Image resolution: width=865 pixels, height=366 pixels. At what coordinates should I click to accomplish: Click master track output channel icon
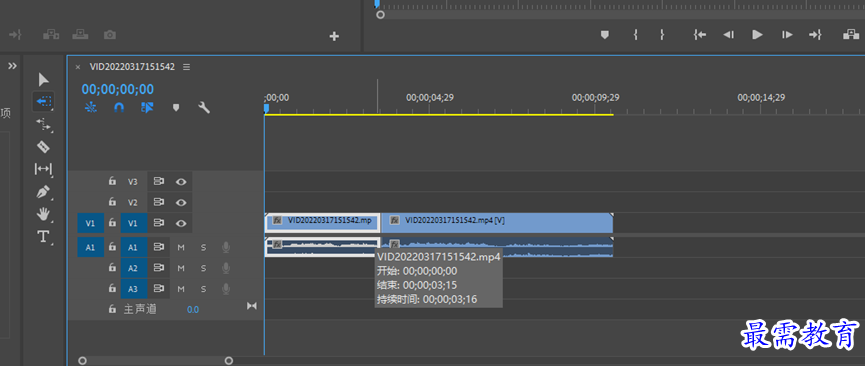(252, 305)
